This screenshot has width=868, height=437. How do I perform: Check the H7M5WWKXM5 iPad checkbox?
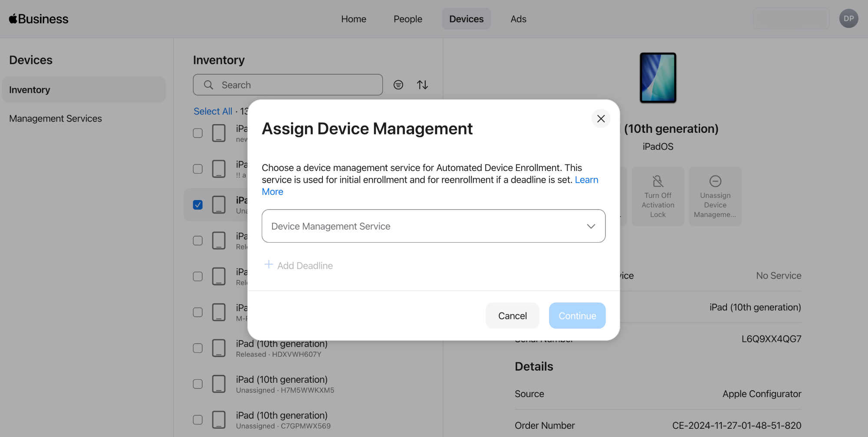pos(197,384)
